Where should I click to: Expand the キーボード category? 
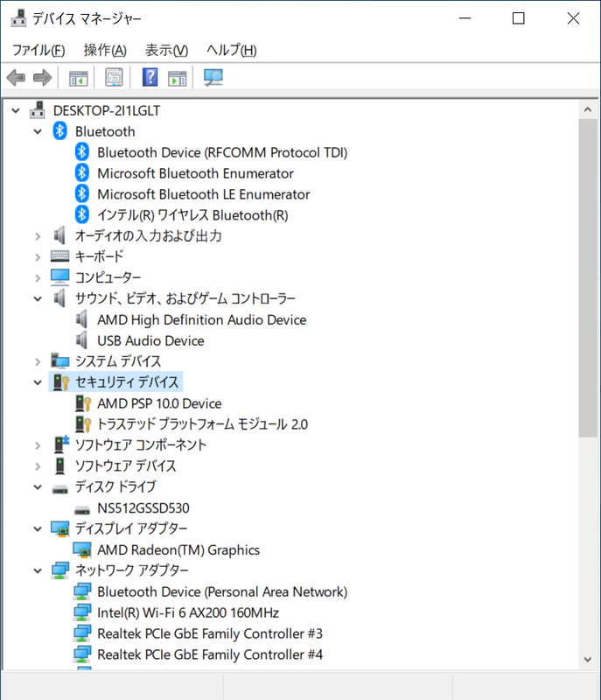[38, 256]
